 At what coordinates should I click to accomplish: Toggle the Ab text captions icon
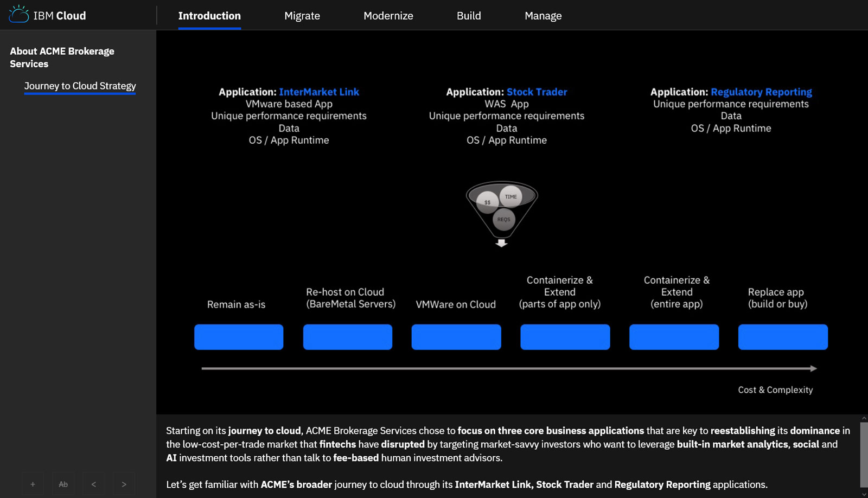63,484
